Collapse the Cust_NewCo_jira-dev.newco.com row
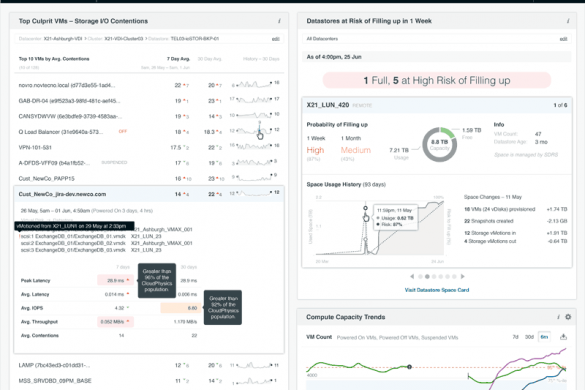This screenshot has width=585, height=390. coord(149,194)
